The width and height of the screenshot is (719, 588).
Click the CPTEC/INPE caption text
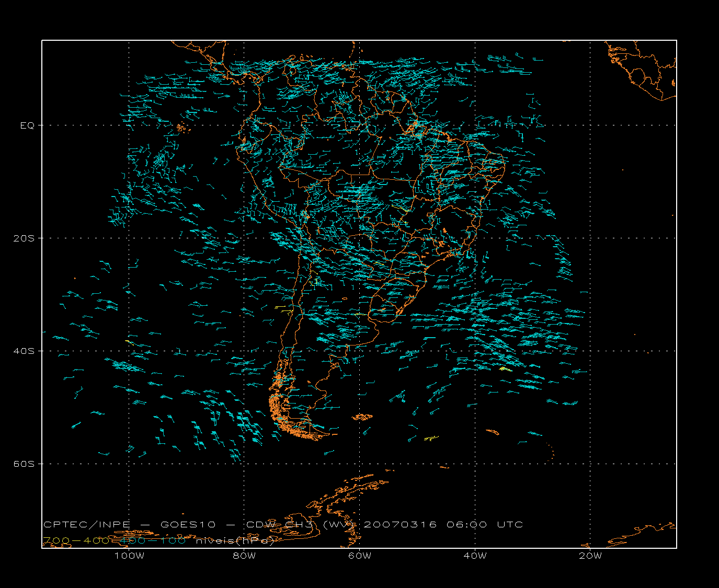[x=87, y=525]
